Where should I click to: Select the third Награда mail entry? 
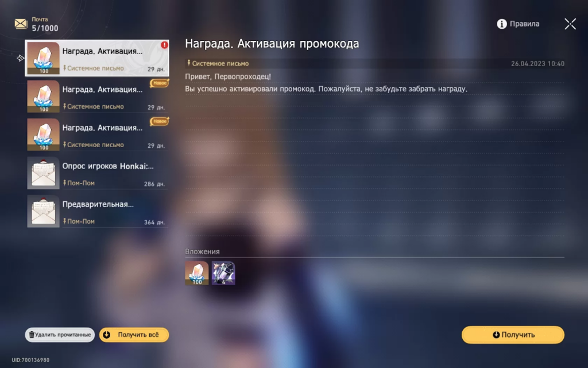tap(103, 135)
